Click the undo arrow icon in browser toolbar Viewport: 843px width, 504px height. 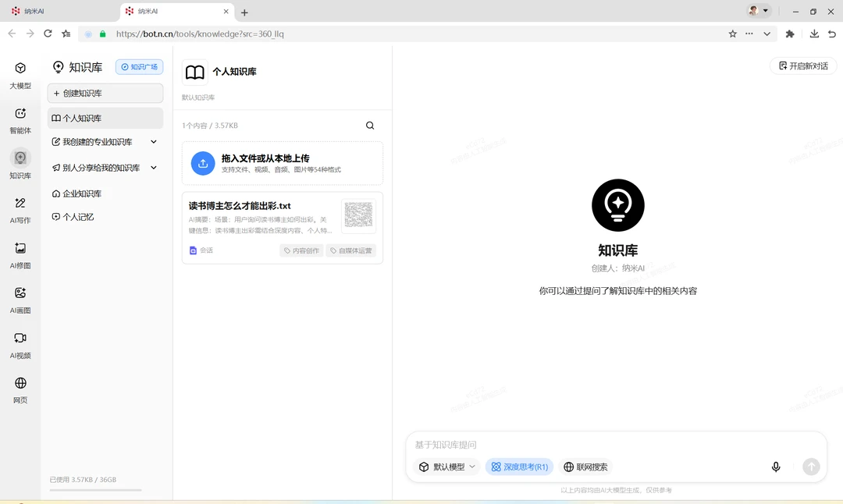832,34
